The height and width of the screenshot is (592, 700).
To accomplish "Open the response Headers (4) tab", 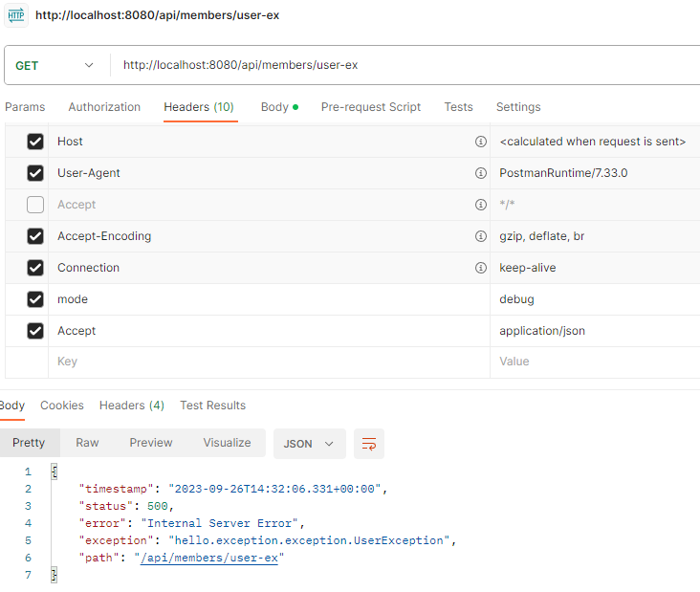I will tap(132, 406).
